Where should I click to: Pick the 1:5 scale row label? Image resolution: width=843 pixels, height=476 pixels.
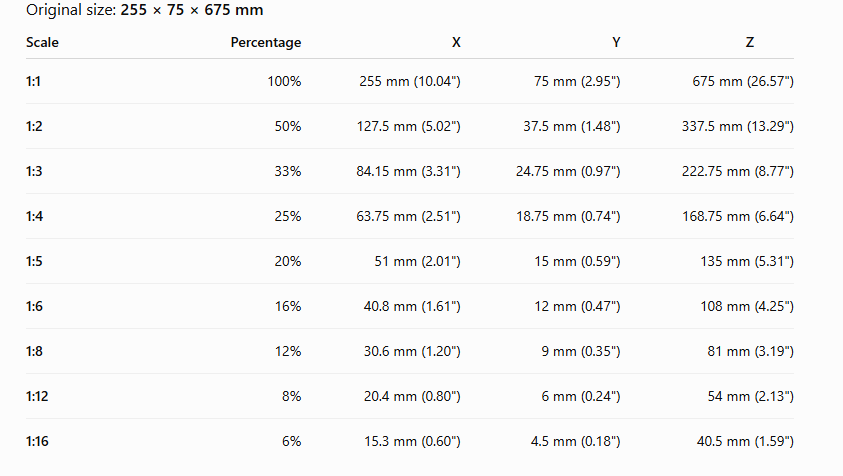coord(34,261)
